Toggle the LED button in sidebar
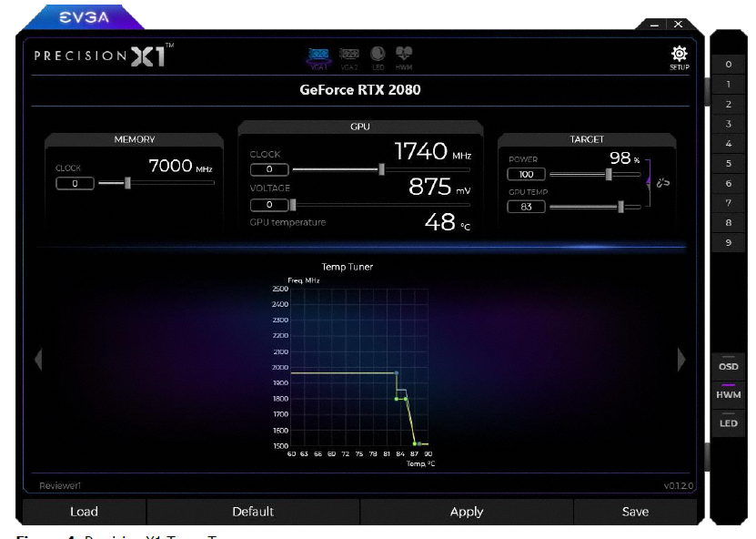 pos(729,422)
